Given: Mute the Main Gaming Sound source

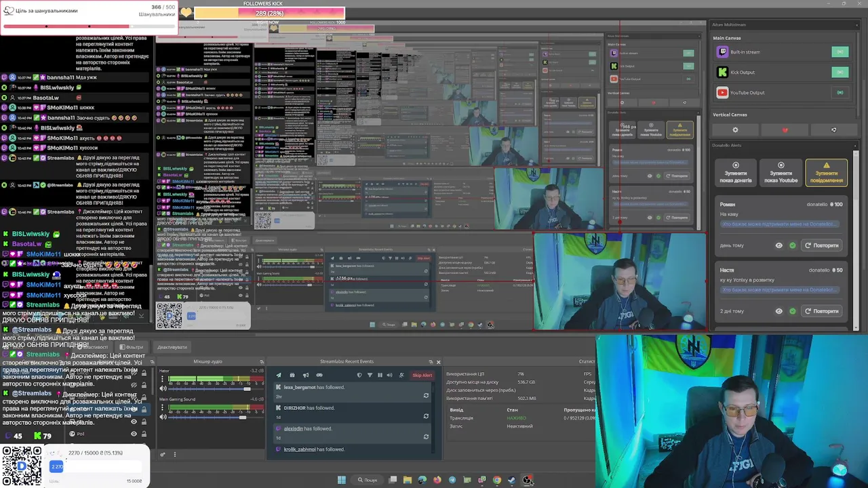Looking at the screenshot, I should pos(162,417).
